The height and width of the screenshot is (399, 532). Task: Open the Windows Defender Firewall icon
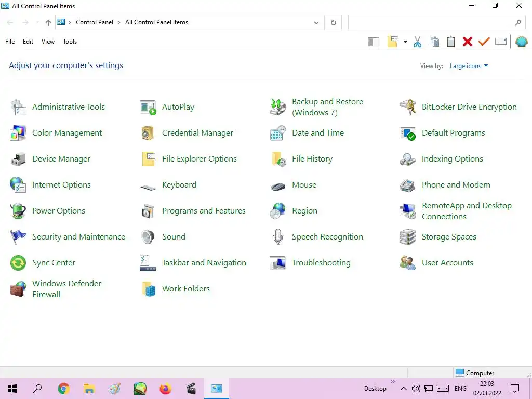click(18, 289)
